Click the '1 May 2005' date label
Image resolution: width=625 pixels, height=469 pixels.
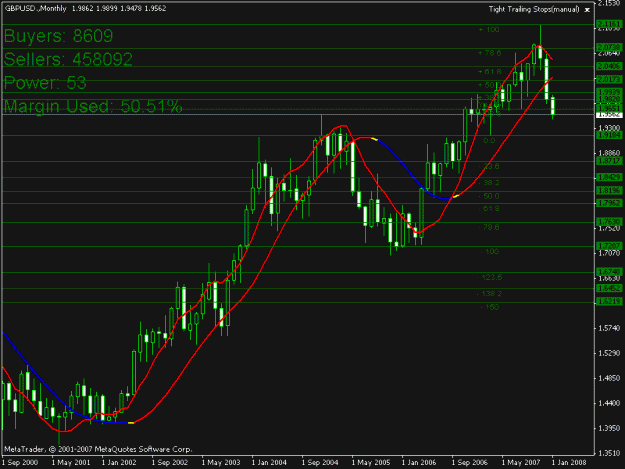(371, 463)
